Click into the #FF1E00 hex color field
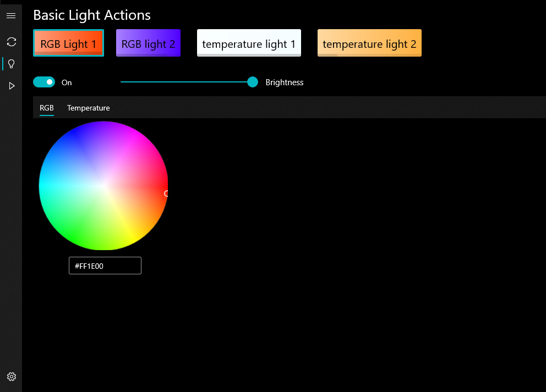The height and width of the screenshot is (392, 546). (x=105, y=266)
